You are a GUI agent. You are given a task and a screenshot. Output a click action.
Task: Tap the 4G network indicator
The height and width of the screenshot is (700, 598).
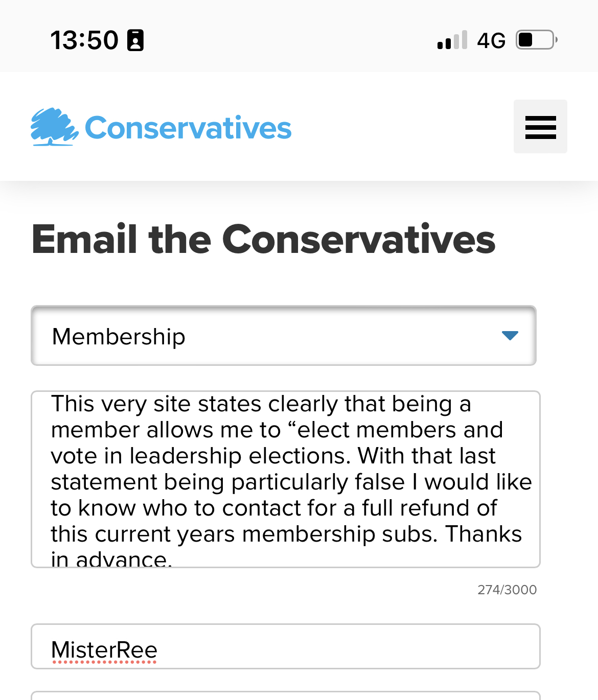[x=491, y=40]
